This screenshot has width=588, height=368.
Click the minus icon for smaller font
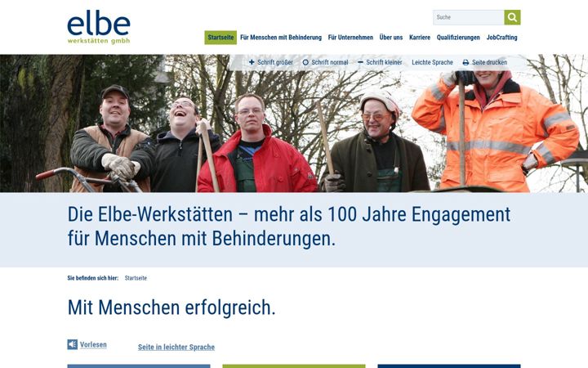tap(360, 62)
